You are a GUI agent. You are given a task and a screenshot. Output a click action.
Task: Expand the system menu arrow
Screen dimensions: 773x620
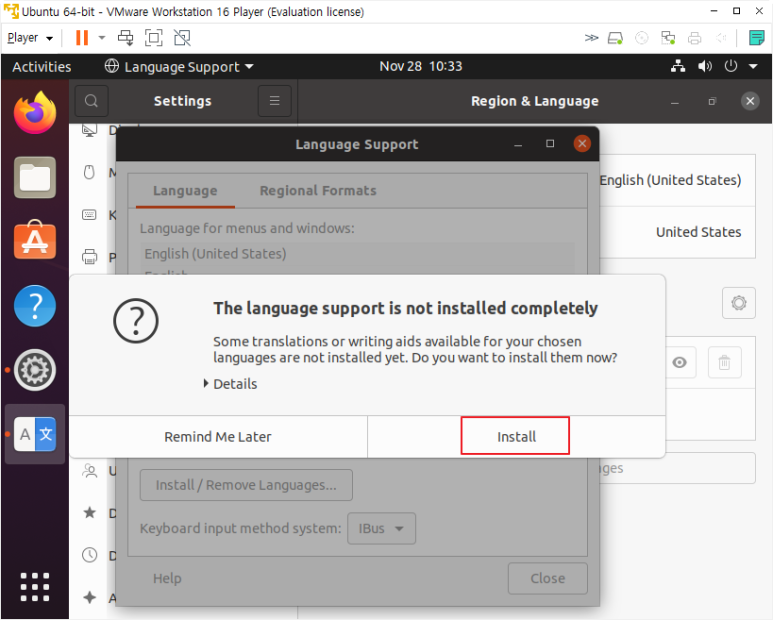pos(753,67)
